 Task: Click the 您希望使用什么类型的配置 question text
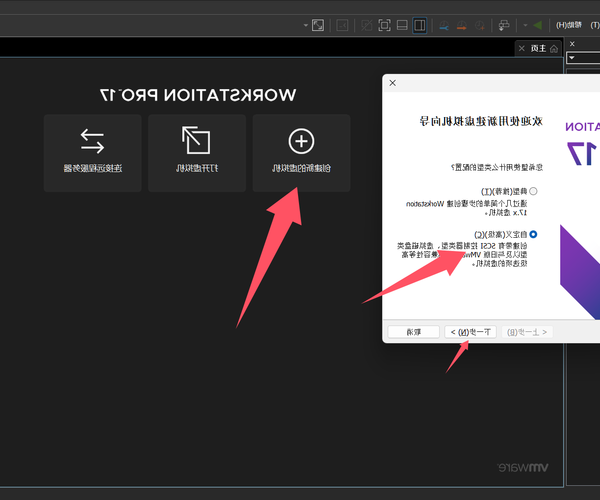(497, 167)
